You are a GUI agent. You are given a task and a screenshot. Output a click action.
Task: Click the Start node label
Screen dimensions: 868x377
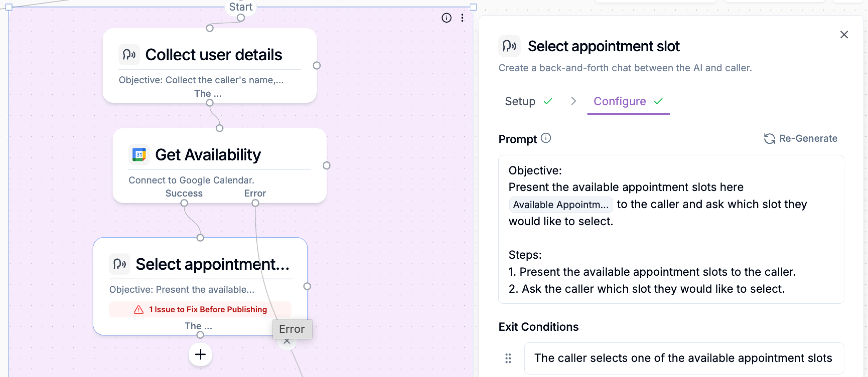(x=241, y=7)
